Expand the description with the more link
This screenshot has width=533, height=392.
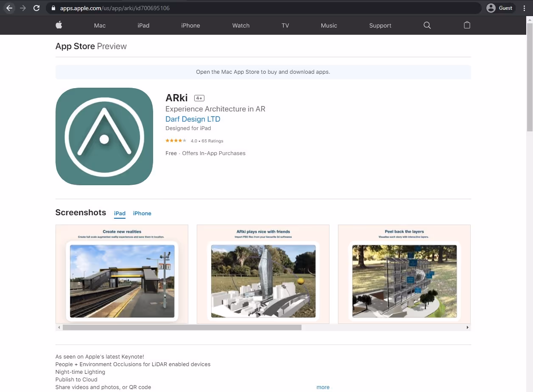pos(323,387)
